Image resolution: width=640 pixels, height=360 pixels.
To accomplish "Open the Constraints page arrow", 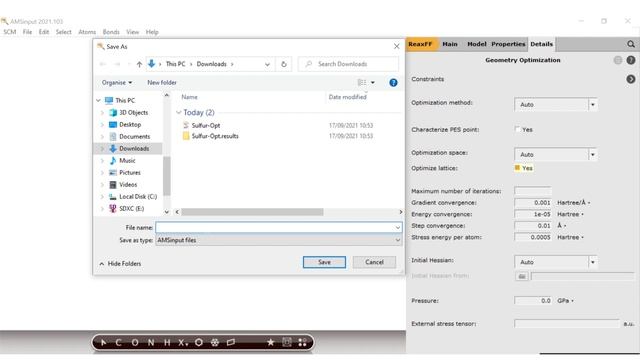I will pyautogui.click(x=631, y=79).
